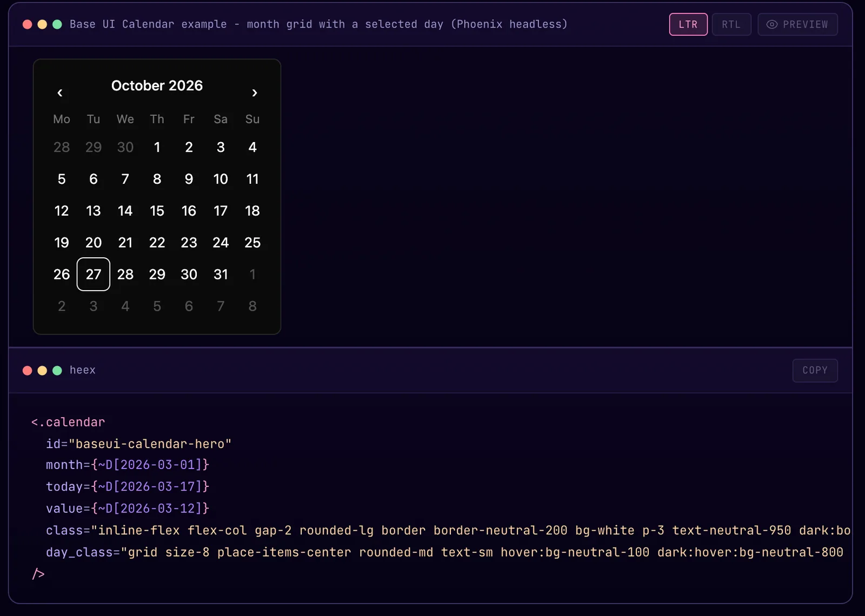Viewport: 865px width, 616px height.
Task: Pick day 15 in the month grid
Action: pos(157,211)
